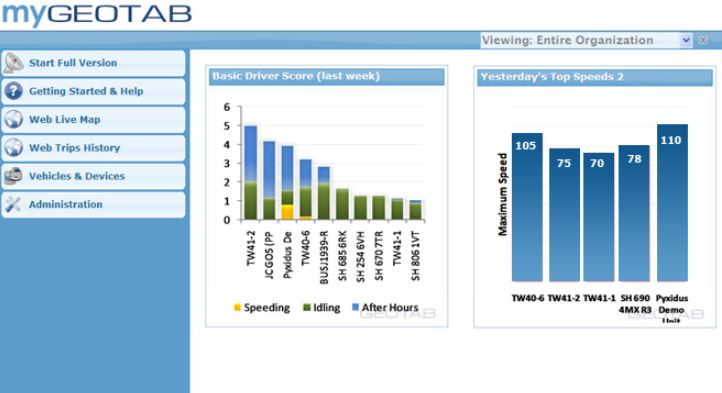Screen dimensions: 722x393
Task: Click the Basic Driver Score panel header
Action: click(x=326, y=76)
